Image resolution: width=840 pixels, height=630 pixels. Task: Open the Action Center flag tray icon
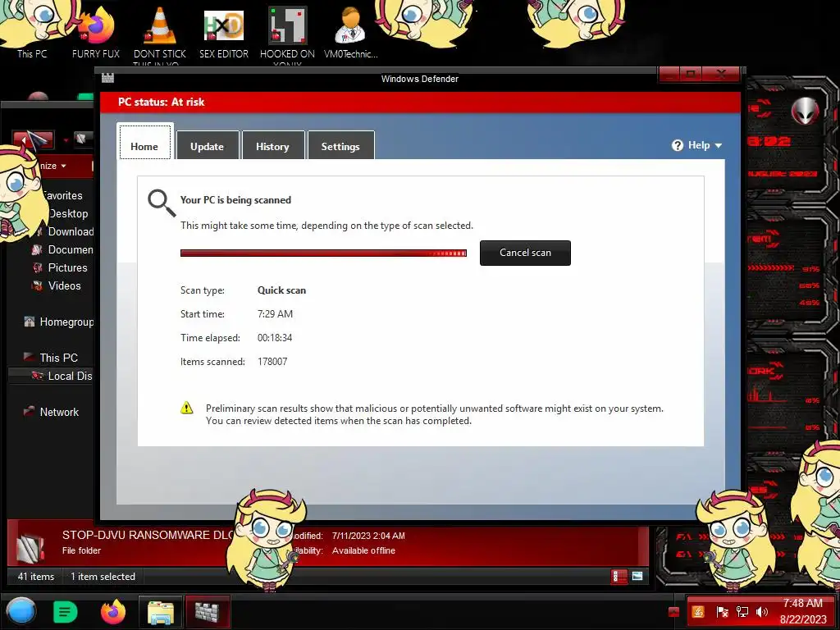pyautogui.click(x=722, y=612)
